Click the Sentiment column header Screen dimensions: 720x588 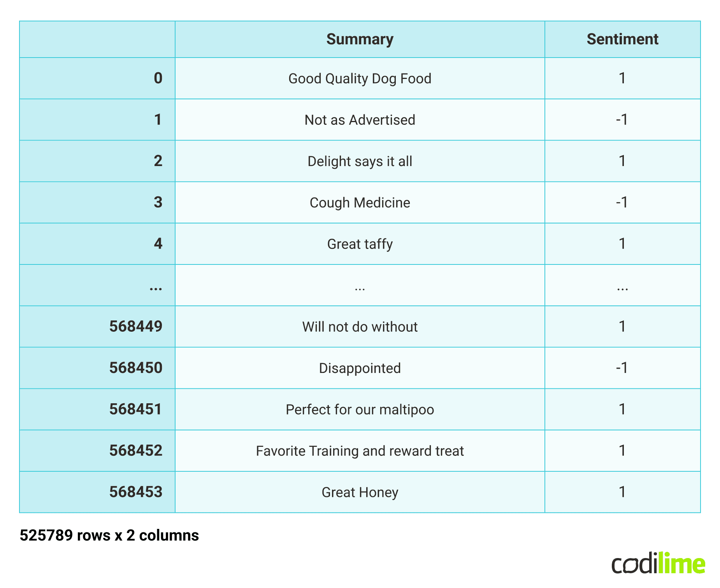pos(622,39)
